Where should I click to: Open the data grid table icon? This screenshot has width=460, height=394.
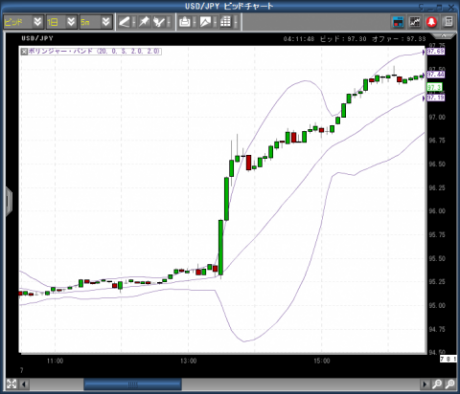[x=226, y=22]
